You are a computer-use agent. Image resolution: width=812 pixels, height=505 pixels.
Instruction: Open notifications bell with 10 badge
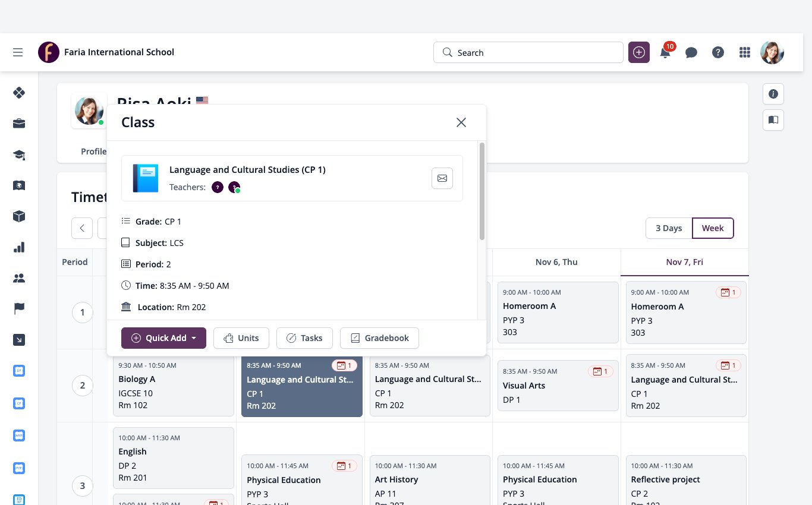[666, 52]
